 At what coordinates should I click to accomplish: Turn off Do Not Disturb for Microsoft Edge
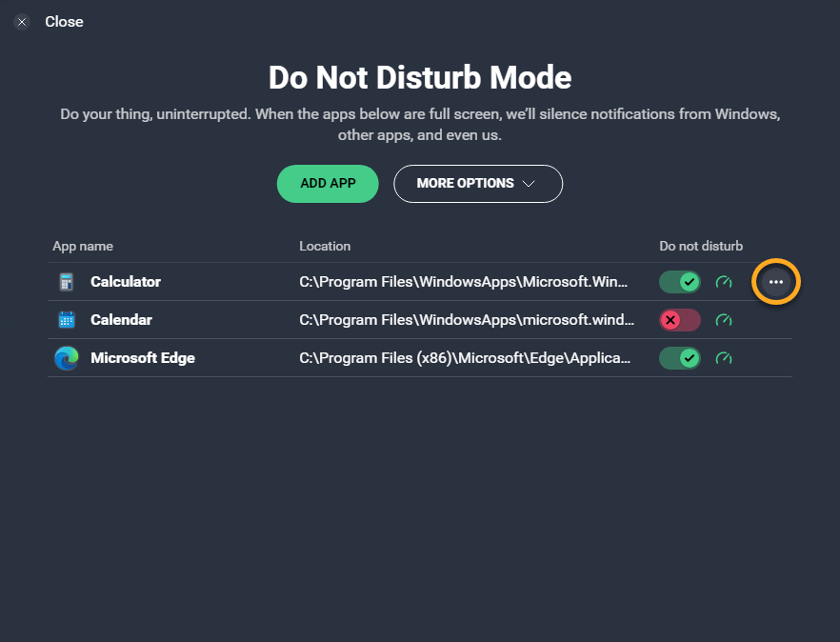(x=680, y=358)
